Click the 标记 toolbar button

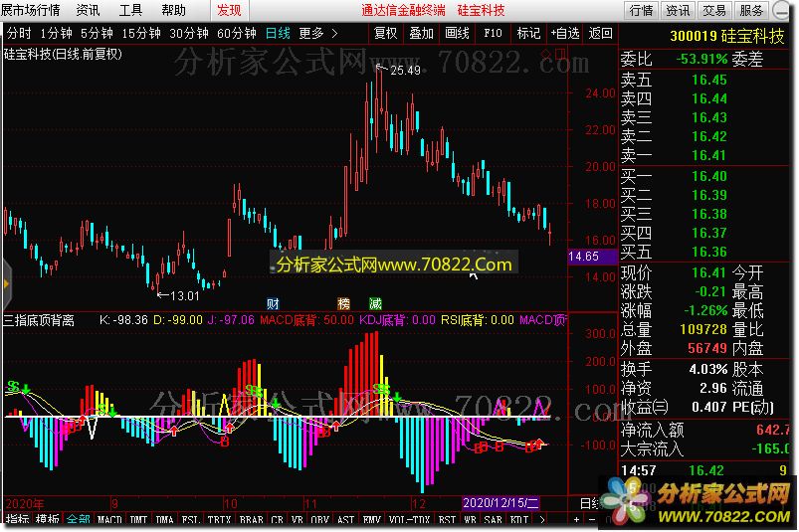tap(528, 33)
